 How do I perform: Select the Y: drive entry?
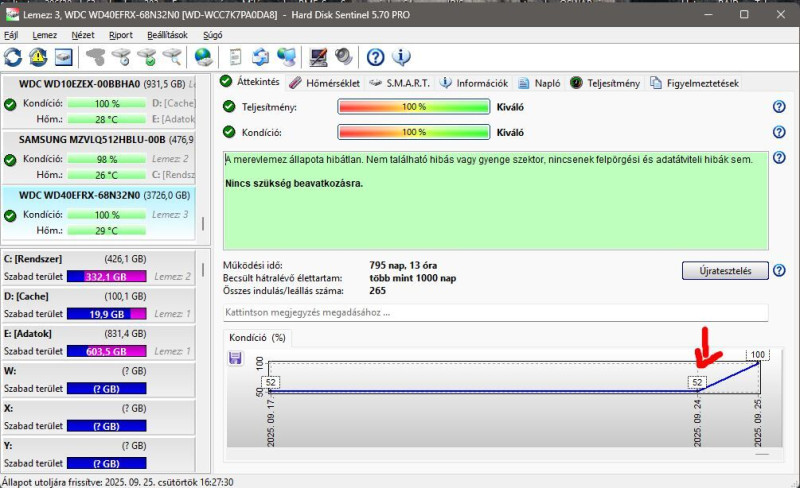click(x=99, y=454)
